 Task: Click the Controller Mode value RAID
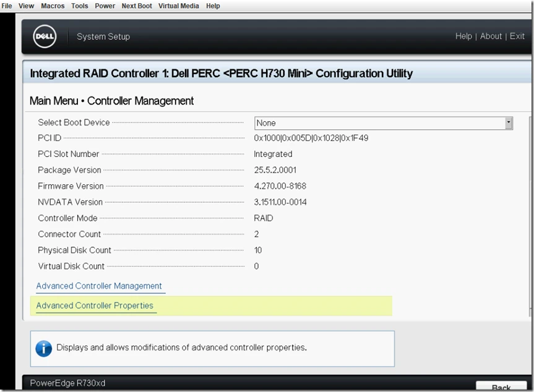click(x=263, y=218)
